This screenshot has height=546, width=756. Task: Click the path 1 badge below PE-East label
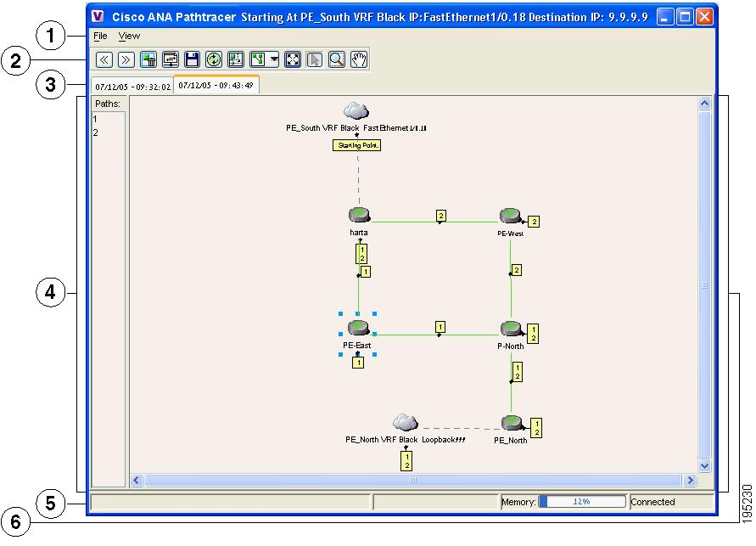pyautogui.click(x=358, y=363)
